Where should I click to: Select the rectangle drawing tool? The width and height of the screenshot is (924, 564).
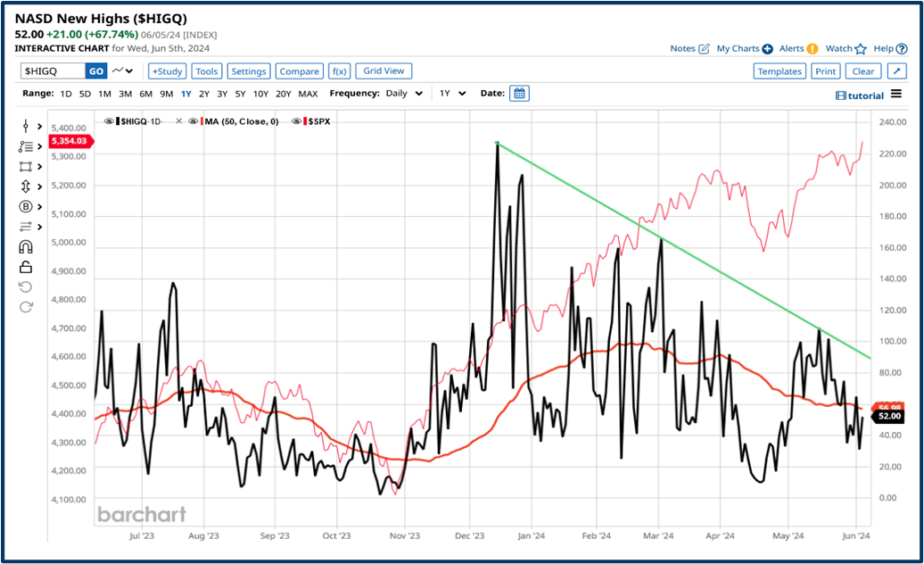click(27, 166)
